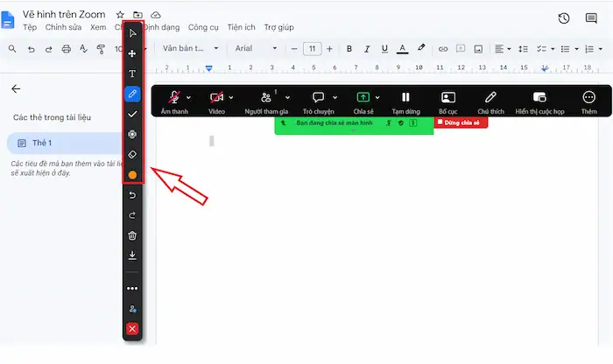
Task: Open the participants panel
Action: pyautogui.click(x=266, y=101)
